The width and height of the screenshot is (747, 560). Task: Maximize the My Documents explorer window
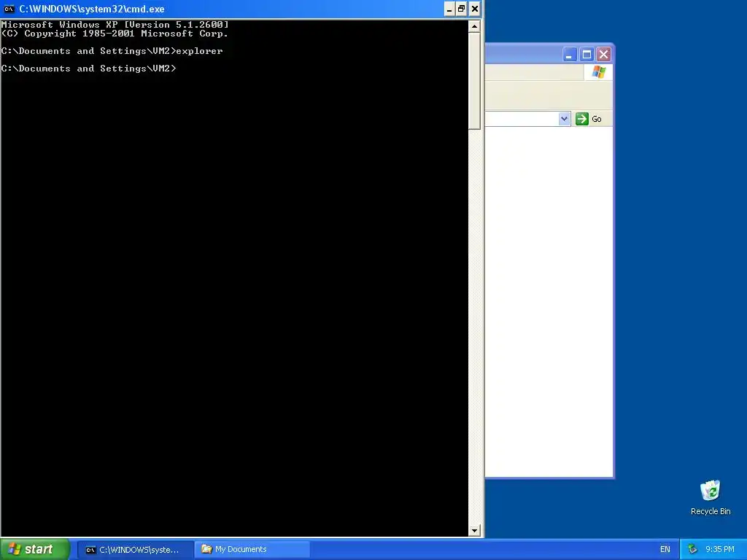point(587,55)
